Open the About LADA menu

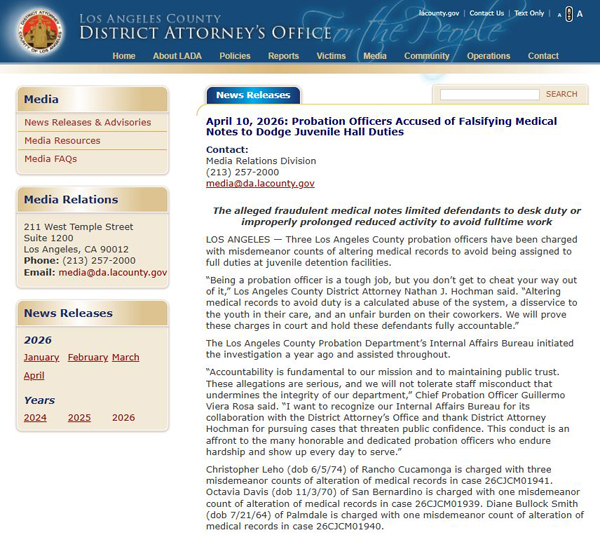(178, 56)
